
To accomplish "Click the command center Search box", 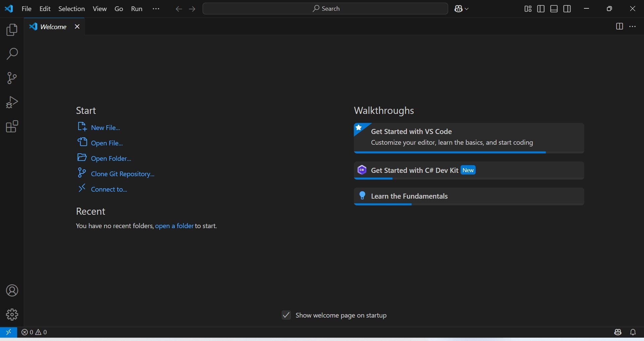I will [x=325, y=9].
